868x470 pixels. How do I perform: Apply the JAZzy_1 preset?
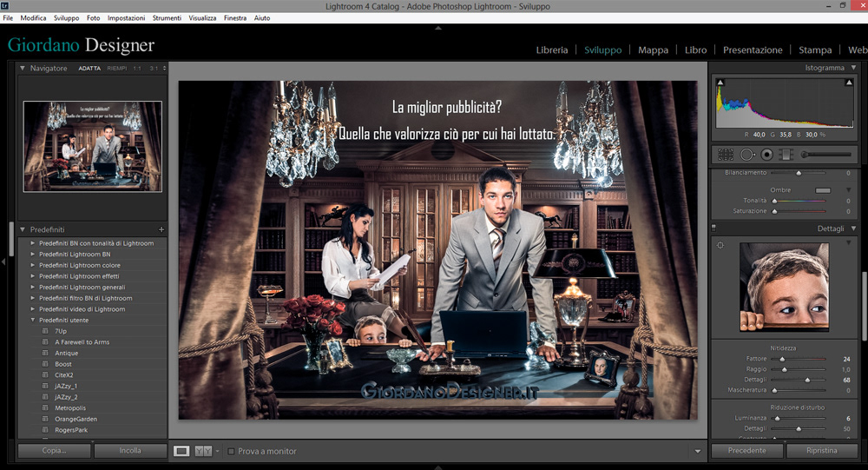click(x=66, y=387)
